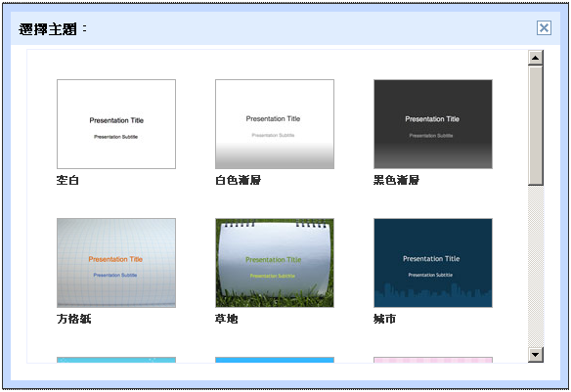
Task: Select the partially visible blue theme thumbnail
Action: coord(275,360)
